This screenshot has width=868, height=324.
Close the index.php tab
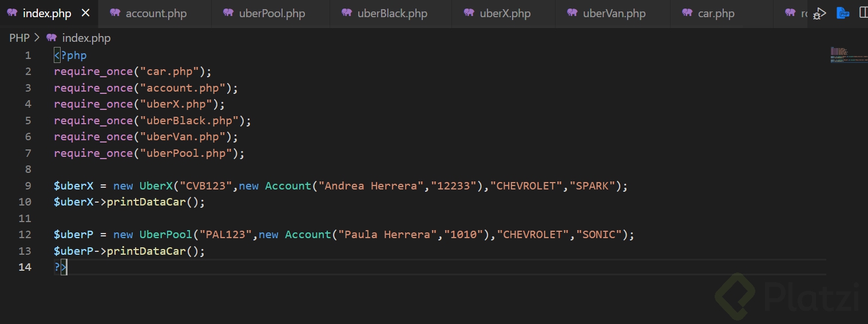click(x=85, y=13)
